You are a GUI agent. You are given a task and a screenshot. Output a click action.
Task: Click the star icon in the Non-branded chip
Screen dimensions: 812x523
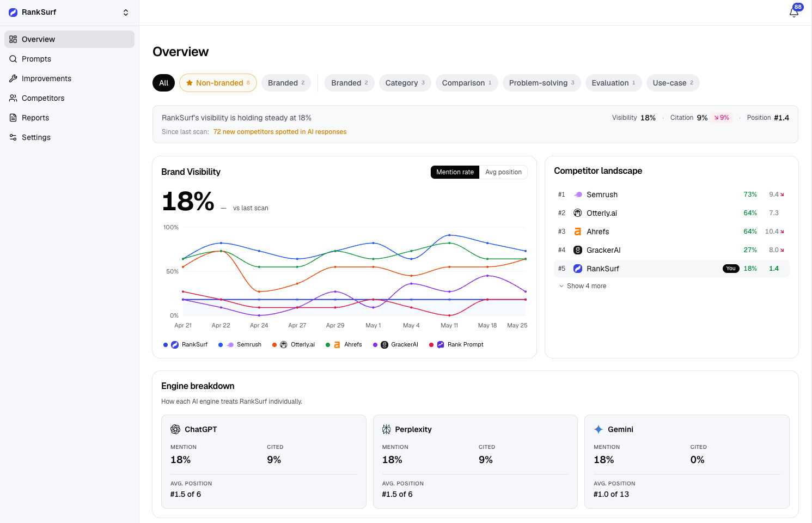point(190,83)
